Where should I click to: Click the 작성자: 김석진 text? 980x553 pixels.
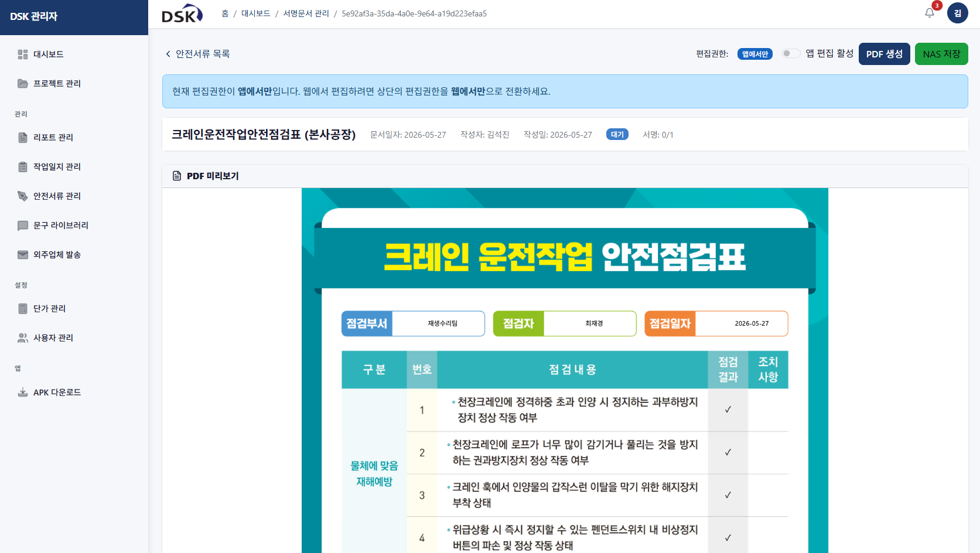coord(485,135)
